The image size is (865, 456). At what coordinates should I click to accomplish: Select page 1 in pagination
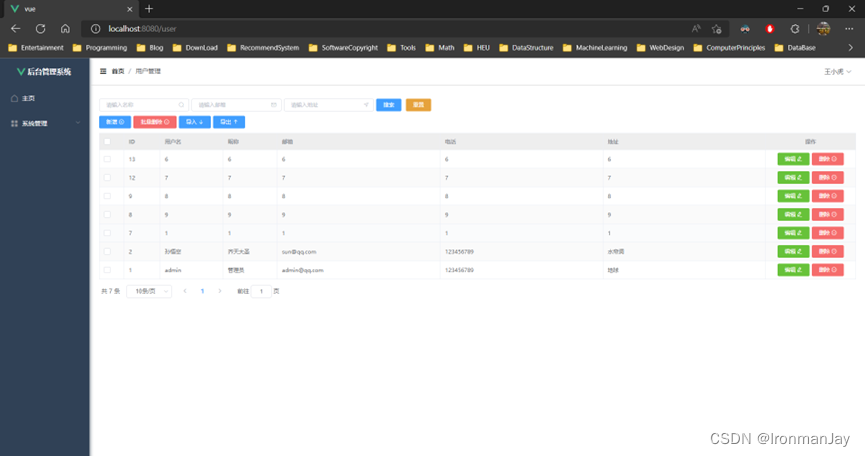click(202, 291)
